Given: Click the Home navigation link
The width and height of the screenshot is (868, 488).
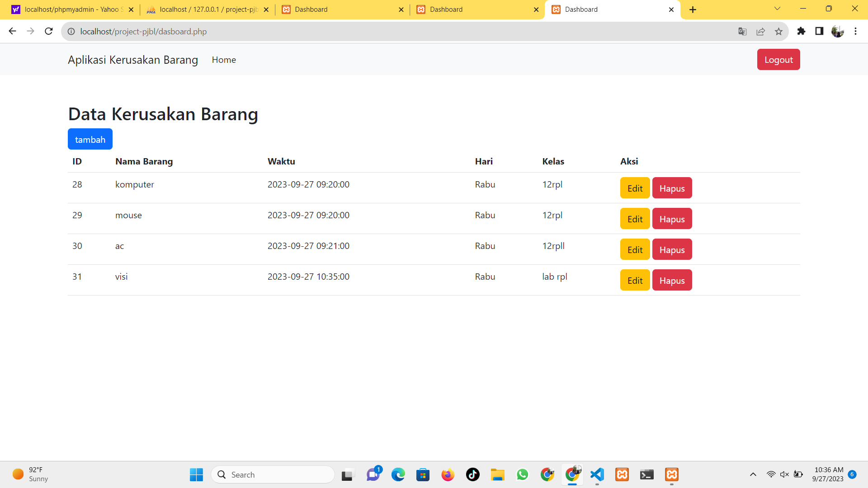Looking at the screenshot, I should (224, 60).
